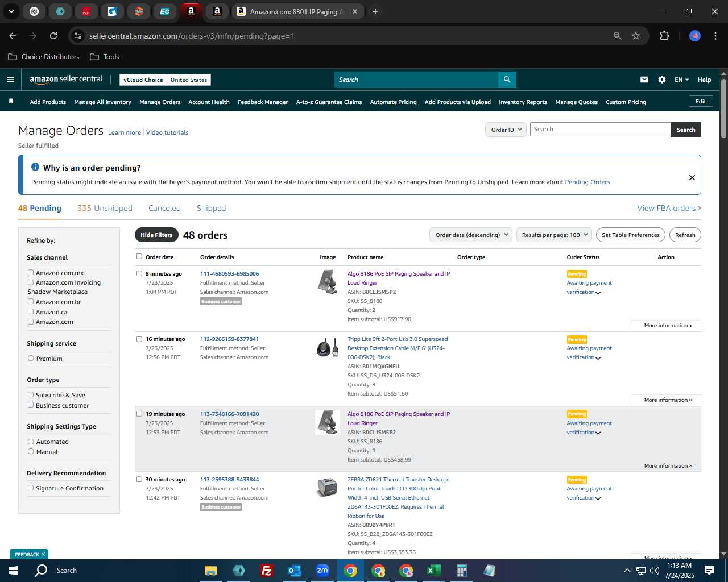The width and height of the screenshot is (728, 582).
Task: Click the zoom magnifier in address bar
Action: pos(618,36)
